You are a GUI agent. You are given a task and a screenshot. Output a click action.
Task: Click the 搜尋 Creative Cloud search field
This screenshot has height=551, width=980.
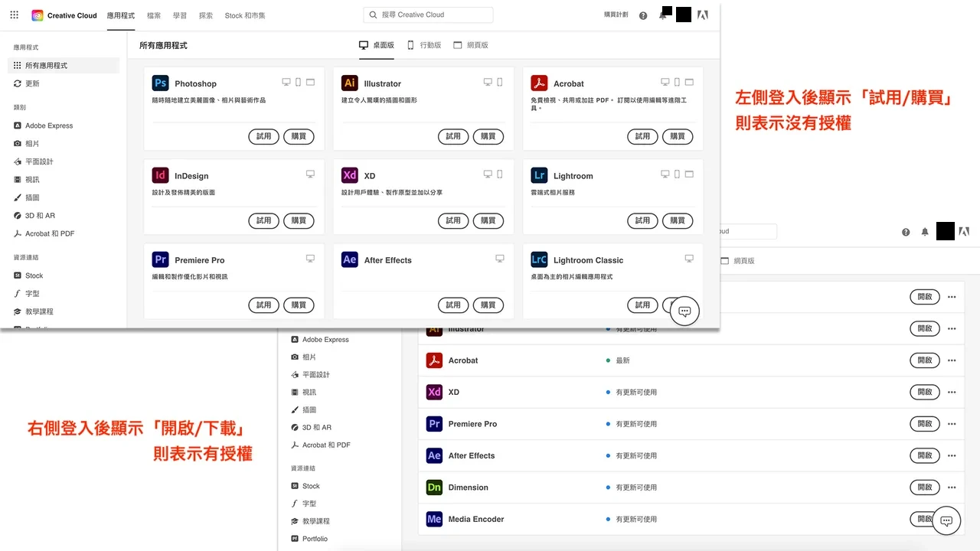(428, 15)
